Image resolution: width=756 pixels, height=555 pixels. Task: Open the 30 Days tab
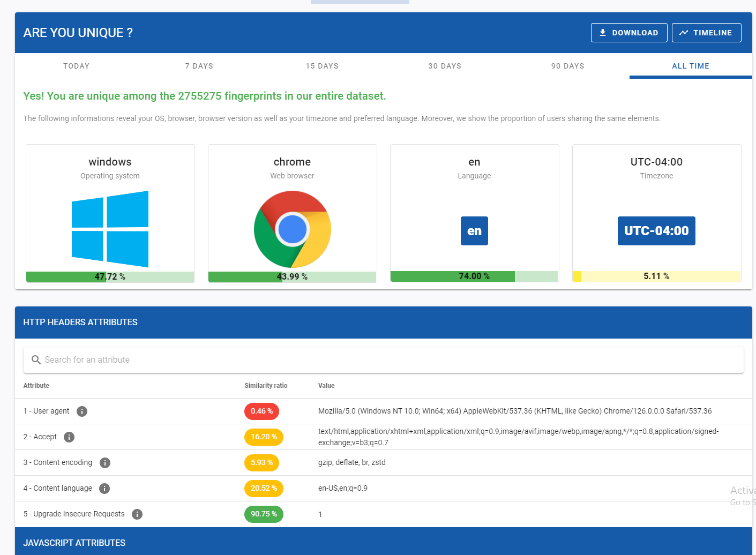(444, 66)
